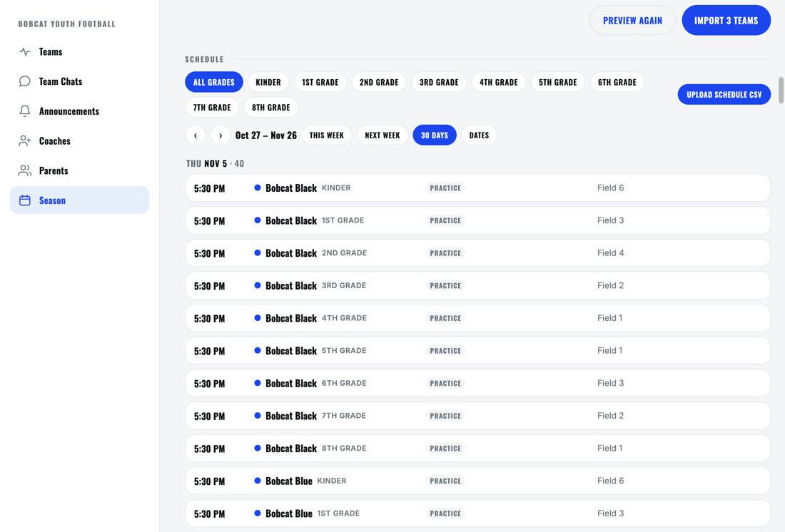The width and height of the screenshot is (785, 532).
Task: Click Practice tag on Bobcat Black 8th Grade row
Action: click(x=445, y=449)
